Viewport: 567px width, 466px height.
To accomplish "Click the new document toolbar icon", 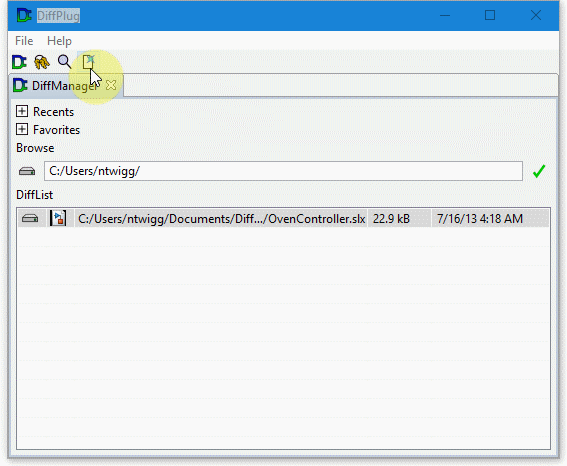I will pos(88,62).
